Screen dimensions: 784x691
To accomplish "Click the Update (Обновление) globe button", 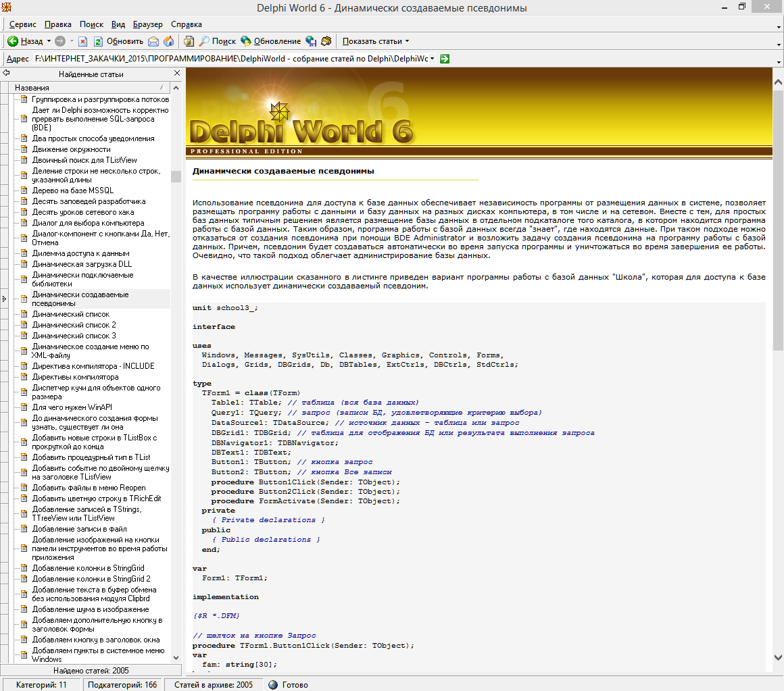I will click(x=270, y=41).
